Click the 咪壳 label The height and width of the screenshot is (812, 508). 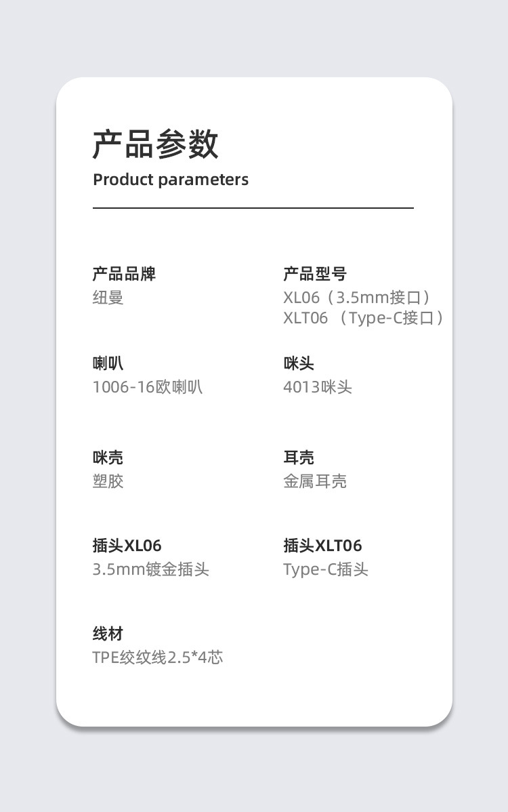point(108,458)
